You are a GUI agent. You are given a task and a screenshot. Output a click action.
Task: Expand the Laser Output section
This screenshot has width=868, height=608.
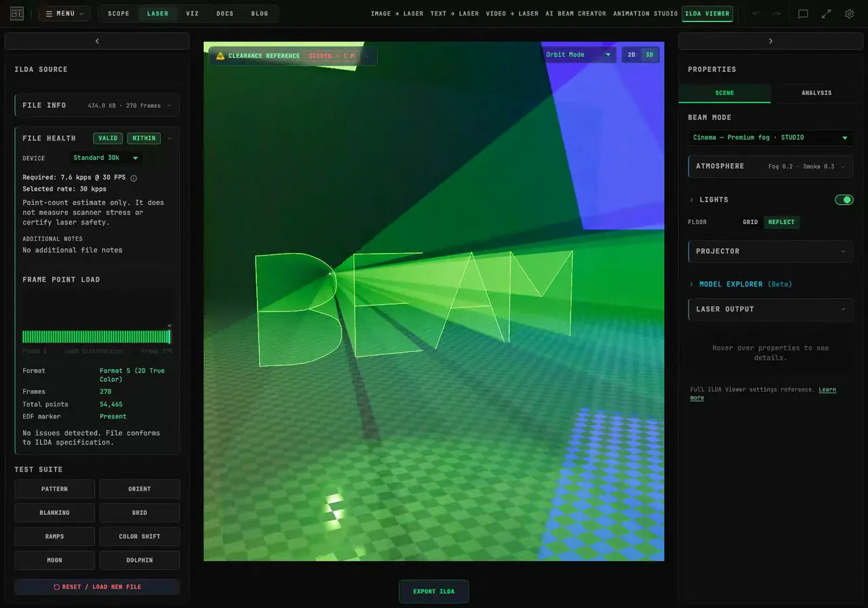coord(770,309)
